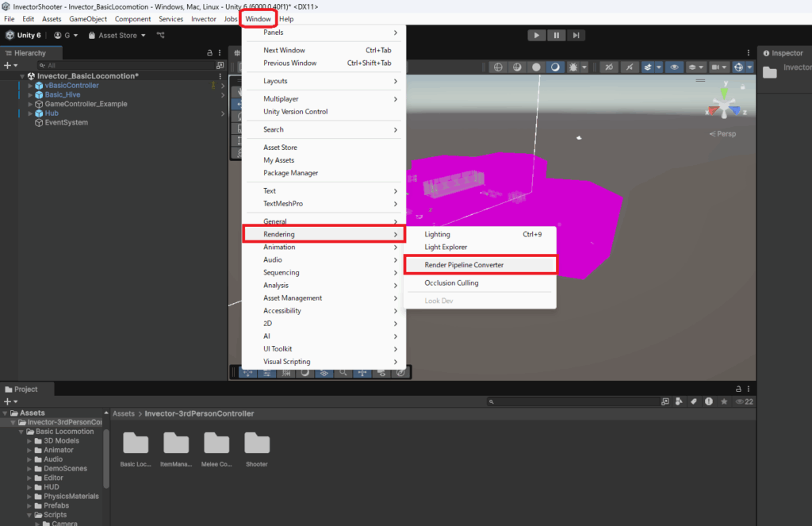
Task: Select Basic_Hive object in Hierarchy
Action: point(62,95)
